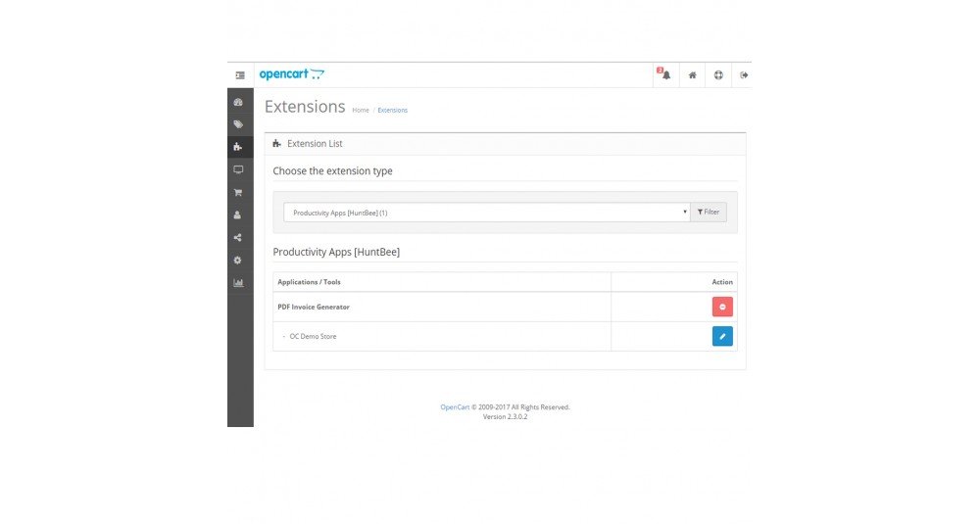Click the 'Extension List' panel heading
Viewport: 980px width, 524px height.
click(x=315, y=144)
